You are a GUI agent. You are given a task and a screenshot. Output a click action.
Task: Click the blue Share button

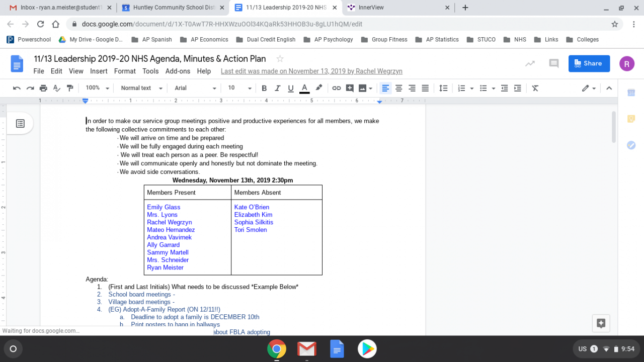[589, 63]
